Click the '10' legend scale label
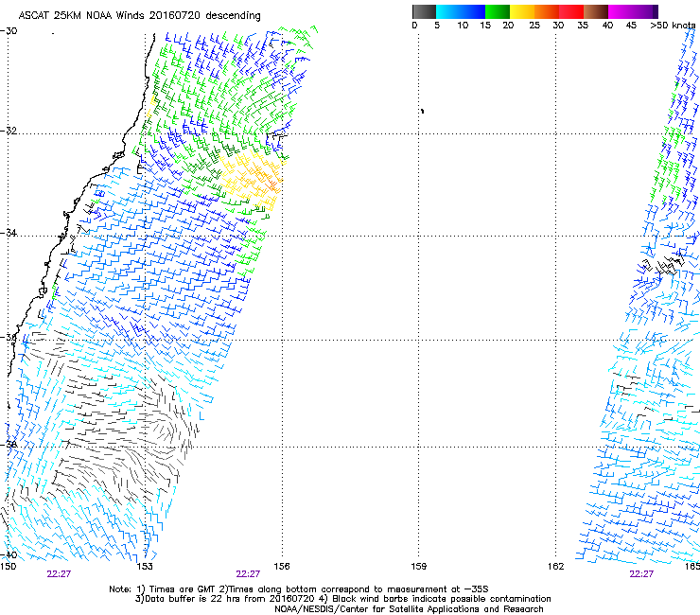The image size is (700, 615). [463, 25]
